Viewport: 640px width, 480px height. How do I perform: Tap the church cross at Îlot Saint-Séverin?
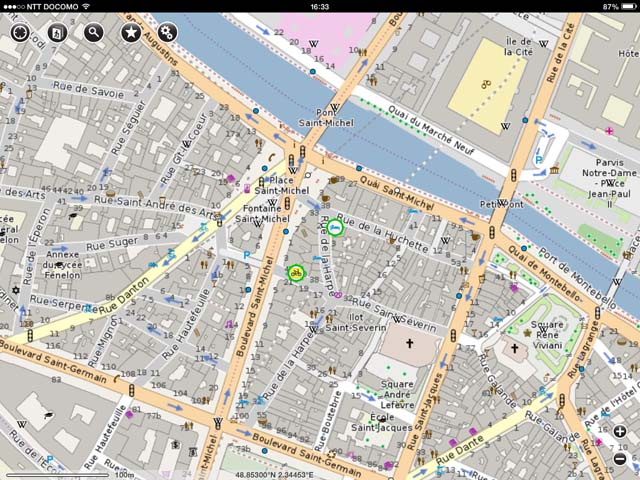(x=409, y=343)
